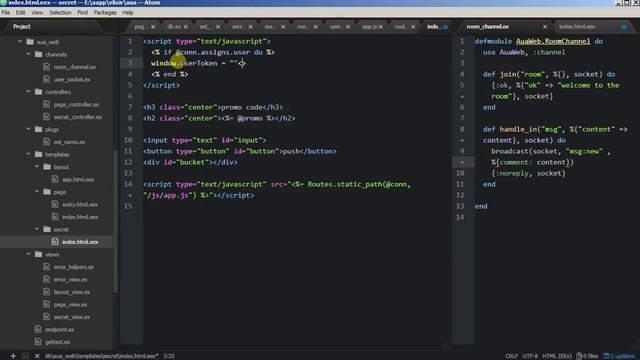This screenshot has width=640, height=360.
Task: Open error_view.ex file
Action: coord(70,280)
